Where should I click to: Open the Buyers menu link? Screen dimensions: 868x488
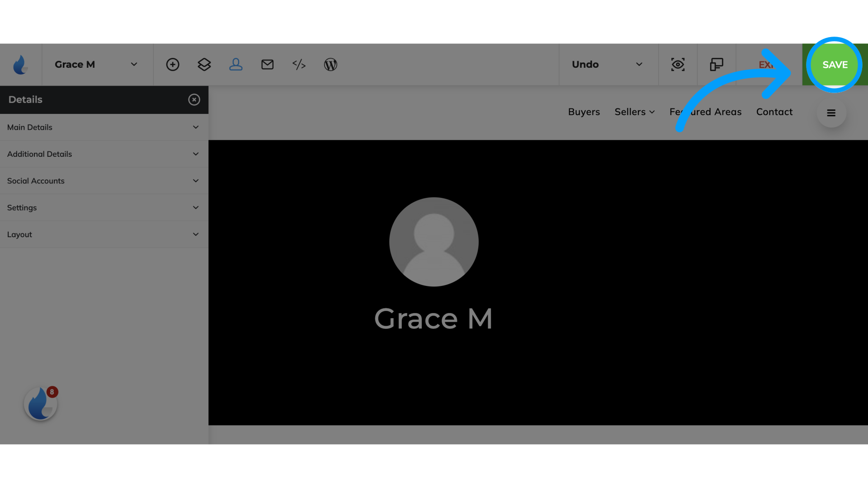[x=584, y=112]
